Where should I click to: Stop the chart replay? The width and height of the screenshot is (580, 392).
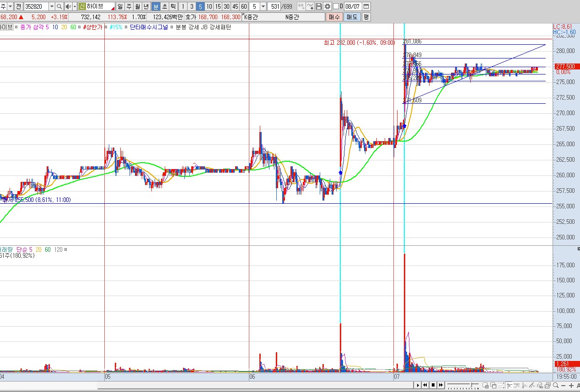pos(433,385)
